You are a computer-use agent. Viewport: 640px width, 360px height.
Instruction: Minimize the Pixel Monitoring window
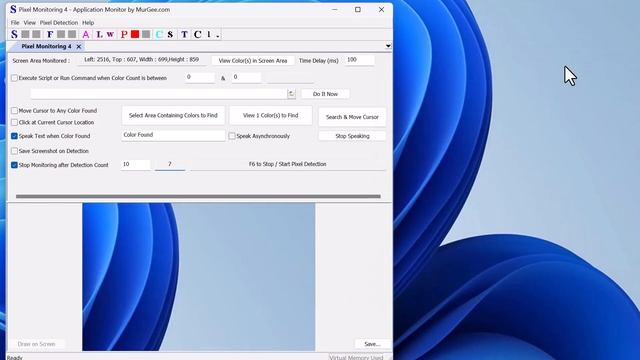(334, 9)
